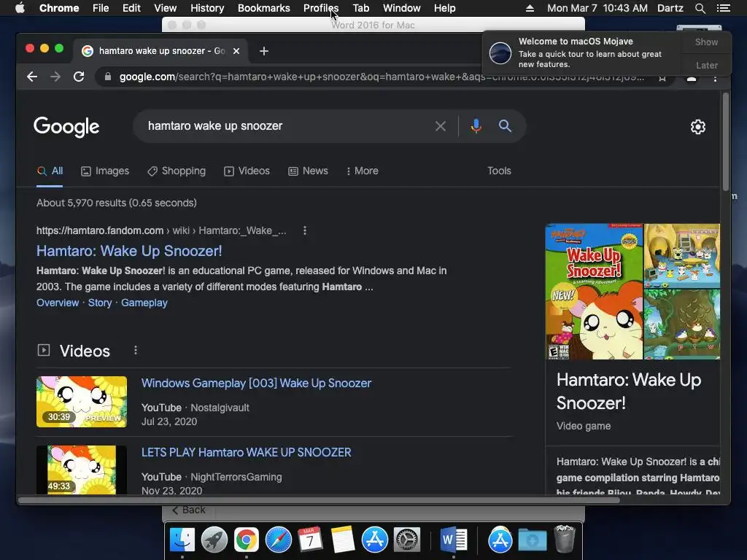Open the Videos section three-dot menu
The height and width of the screenshot is (560, 747).
coord(136,351)
